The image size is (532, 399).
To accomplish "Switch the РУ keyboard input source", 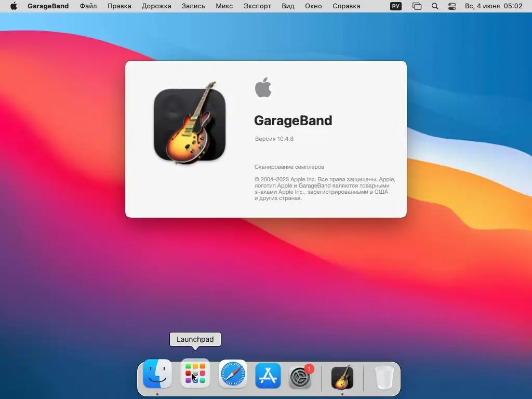I will point(395,6).
